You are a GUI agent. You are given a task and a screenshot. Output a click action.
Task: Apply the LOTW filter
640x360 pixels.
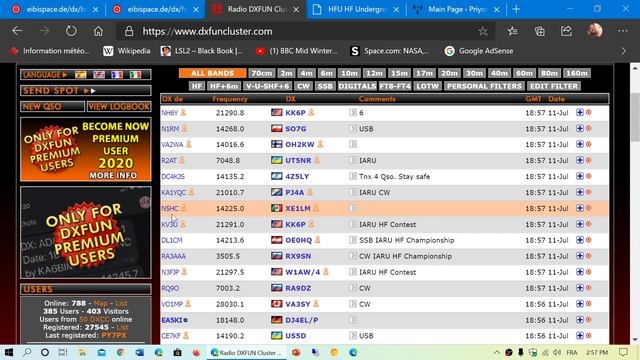[427, 86]
